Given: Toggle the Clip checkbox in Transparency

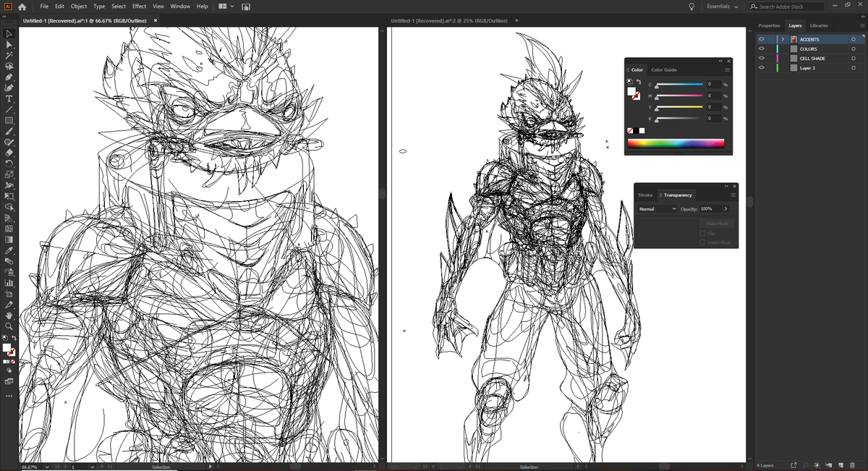Looking at the screenshot, I should tap(702, 234).
